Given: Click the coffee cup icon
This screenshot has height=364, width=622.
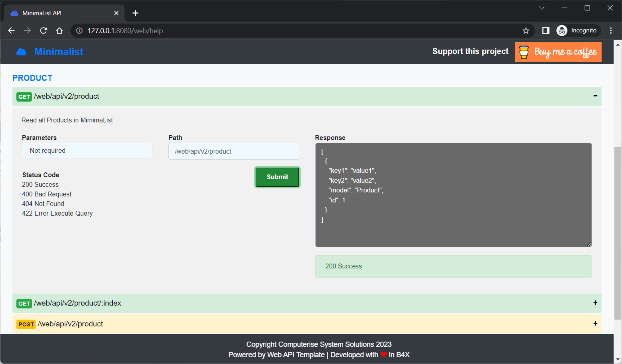Looking at the screenshot, I should [524, 52].
